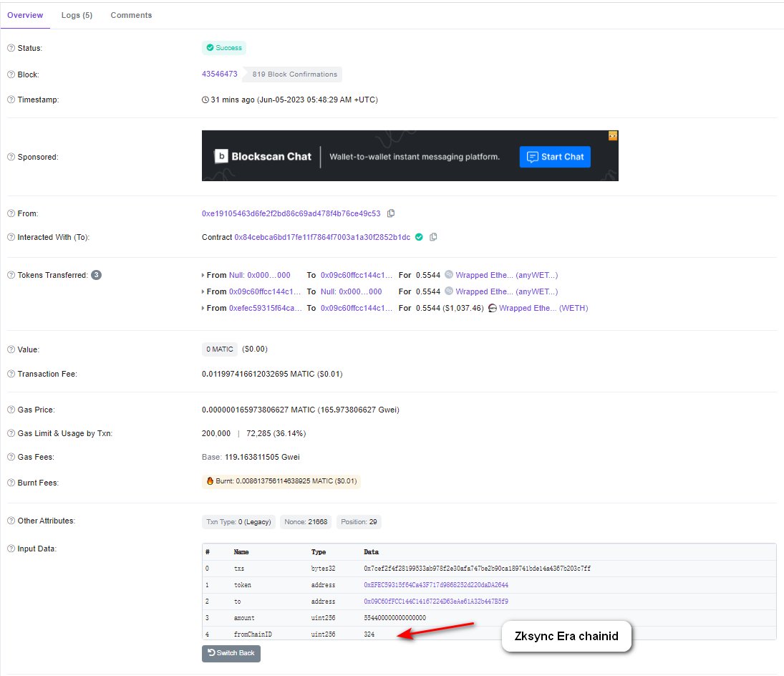Expand third token transfer row arrow
Image resolution: width=784 pixels, height=676 pixels.
pos(203,309)
